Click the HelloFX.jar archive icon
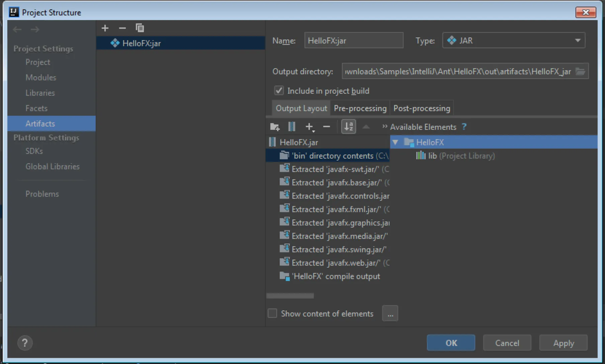The image size is (605, 364). point(272,142)
